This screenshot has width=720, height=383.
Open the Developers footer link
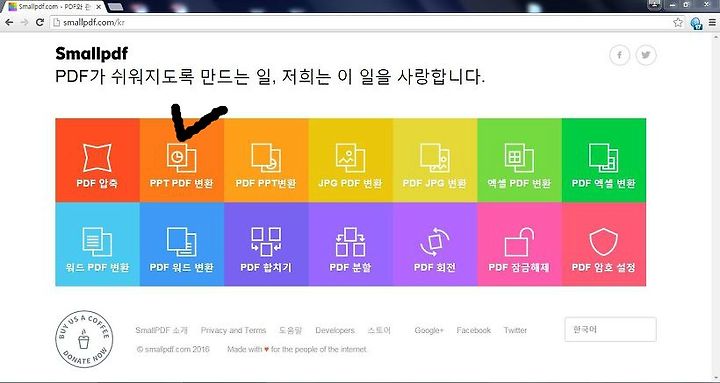click(335, 330)
